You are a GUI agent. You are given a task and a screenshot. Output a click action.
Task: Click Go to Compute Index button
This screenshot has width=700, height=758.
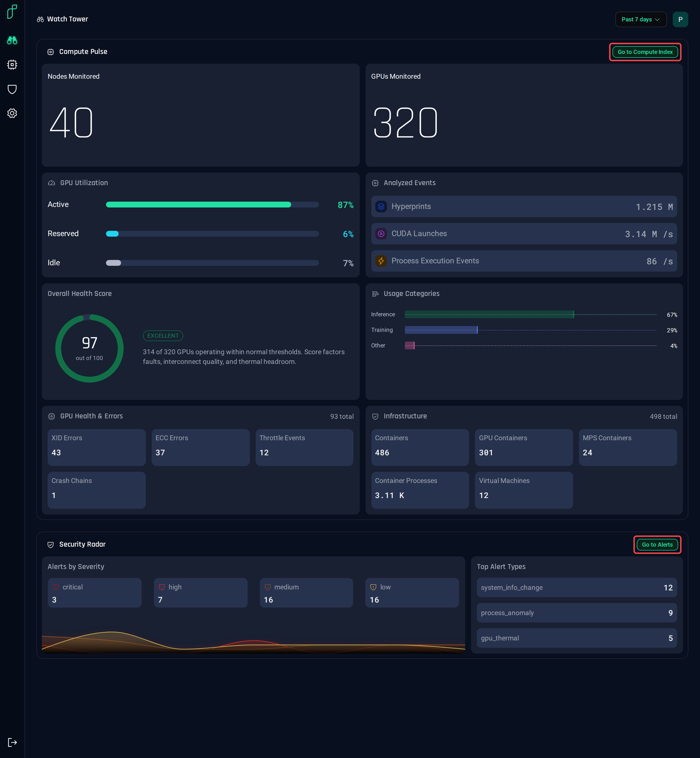pyautogui.click(x=645, y=52)
